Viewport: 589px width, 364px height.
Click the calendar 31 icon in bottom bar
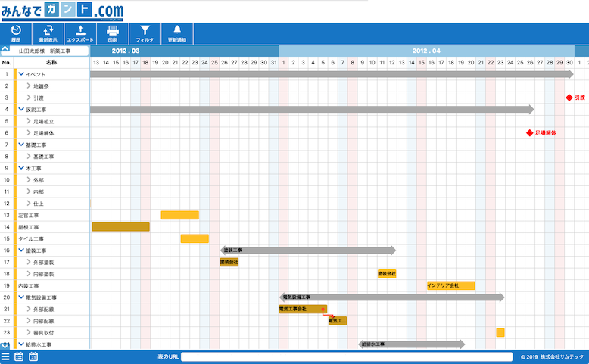tap(33, 356)
